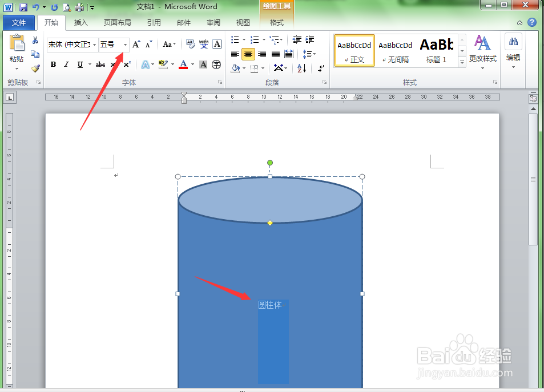
Task: Open the 文件 File tab
Action: [x=19, y=23]
